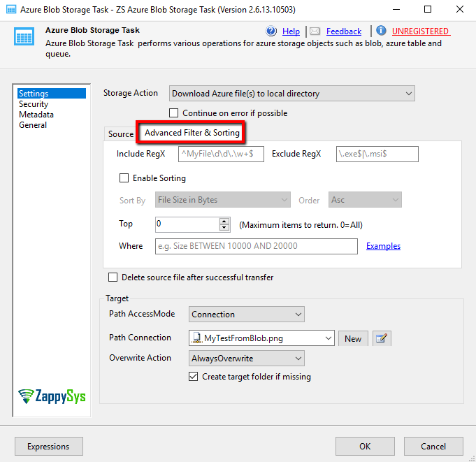
Task: Click the Feedback envelope icon
Action: pyautogui.click(x=315, y=31)
